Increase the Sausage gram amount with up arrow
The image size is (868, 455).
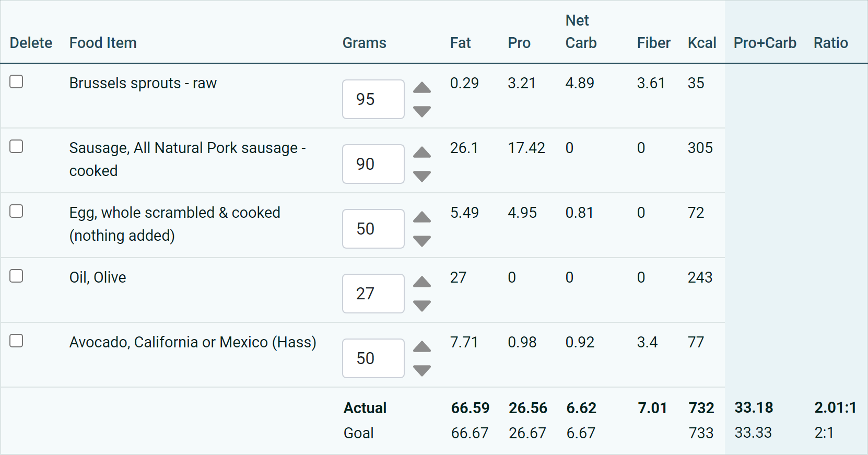pos(422,153)
